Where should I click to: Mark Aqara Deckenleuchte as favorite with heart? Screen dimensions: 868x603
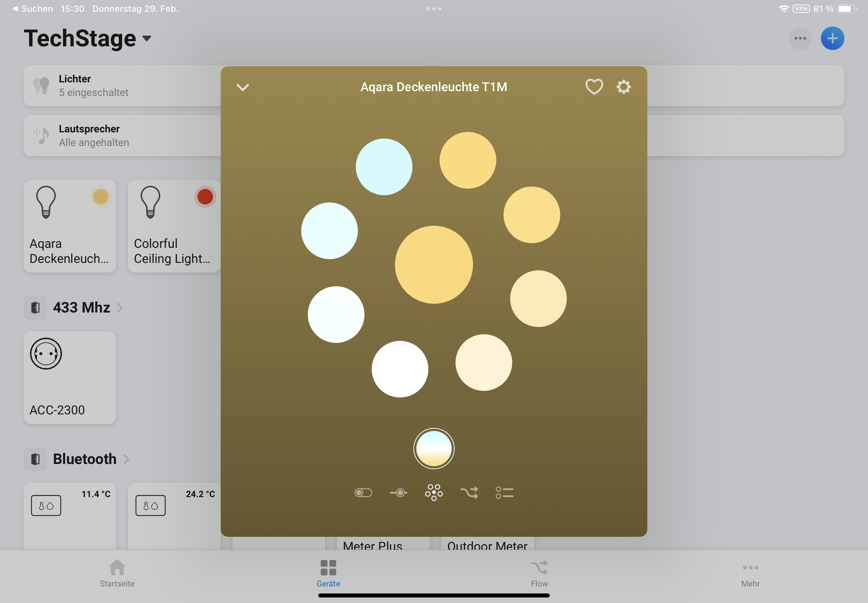594,87
